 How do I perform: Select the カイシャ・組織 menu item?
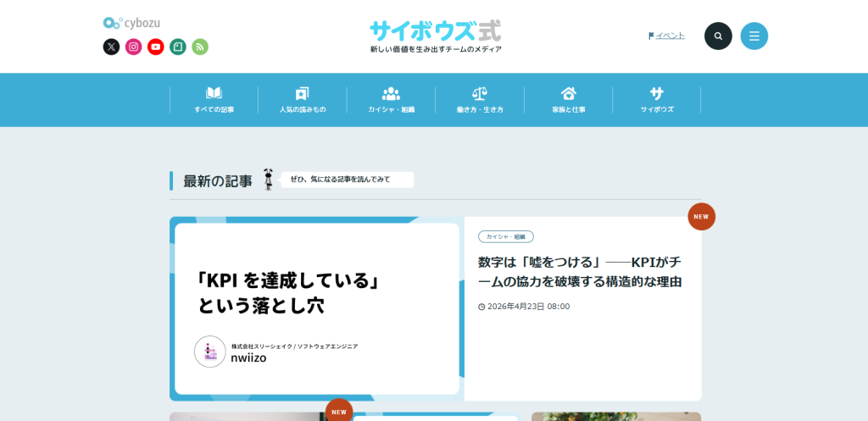point(391,100)
